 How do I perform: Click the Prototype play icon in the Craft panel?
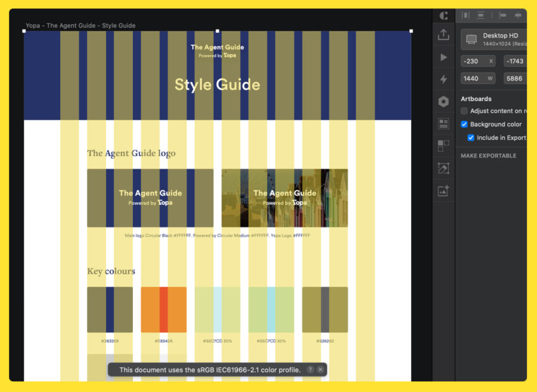coord(443,57)
